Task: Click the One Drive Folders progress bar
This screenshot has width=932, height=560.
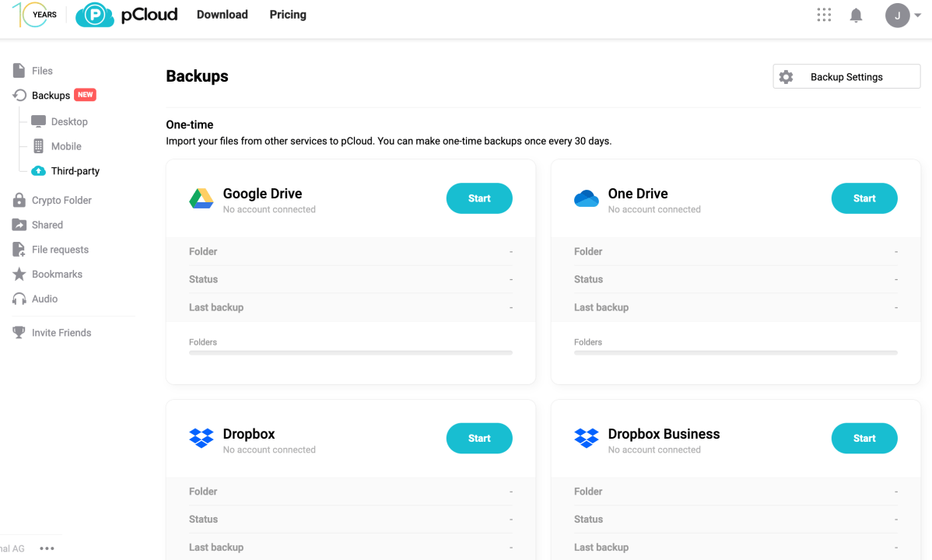Action: 736,352
